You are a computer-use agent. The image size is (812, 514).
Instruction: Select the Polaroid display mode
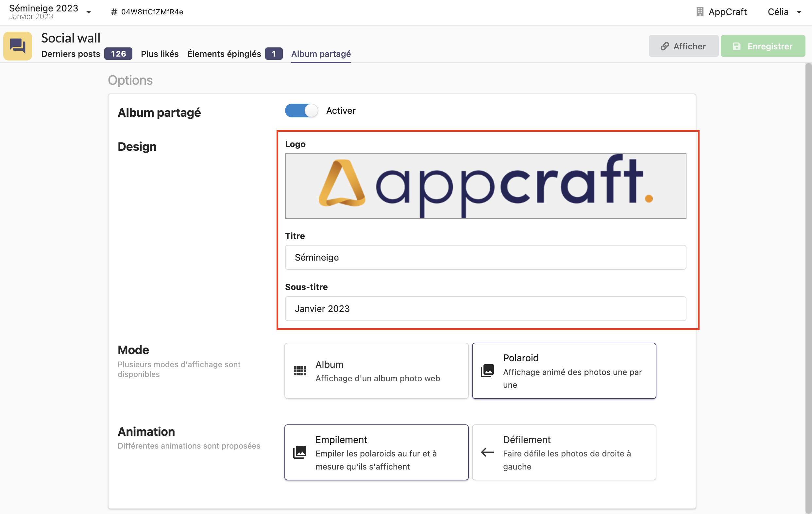564,371
